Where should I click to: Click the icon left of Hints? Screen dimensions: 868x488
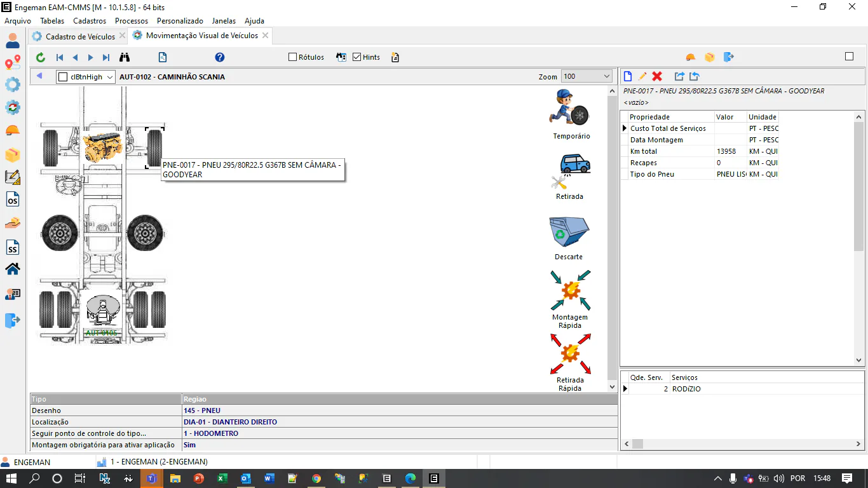(x=341, y=57)
